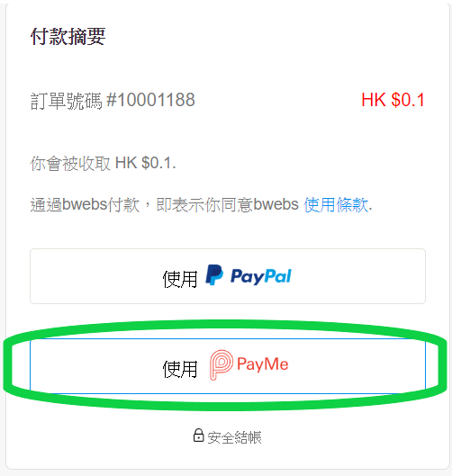
Task: Click the 通過bwebs付款 agreement sentence
Action: tap(201, 204)
